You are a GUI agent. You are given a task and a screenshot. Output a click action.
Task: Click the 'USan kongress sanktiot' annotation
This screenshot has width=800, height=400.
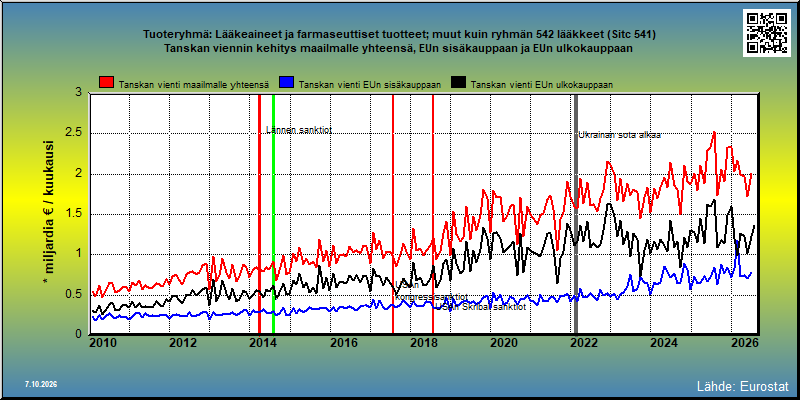[431, 291]
